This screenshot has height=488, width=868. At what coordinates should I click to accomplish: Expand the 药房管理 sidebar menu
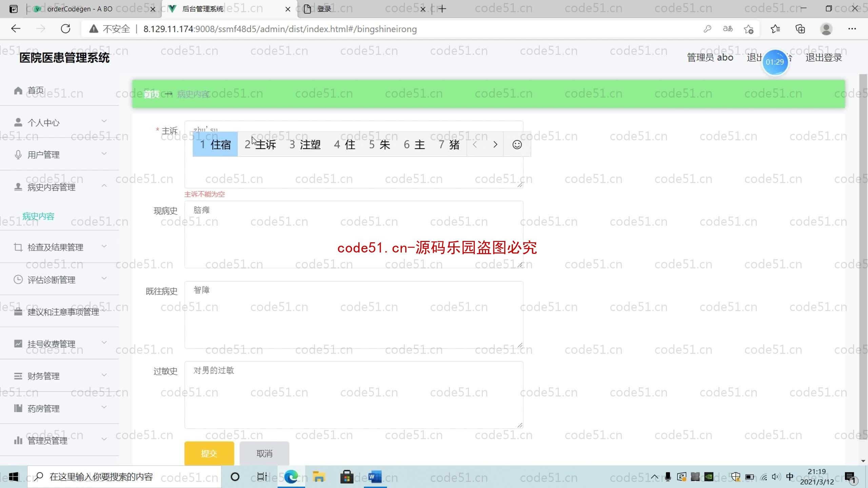click(59, 408)
